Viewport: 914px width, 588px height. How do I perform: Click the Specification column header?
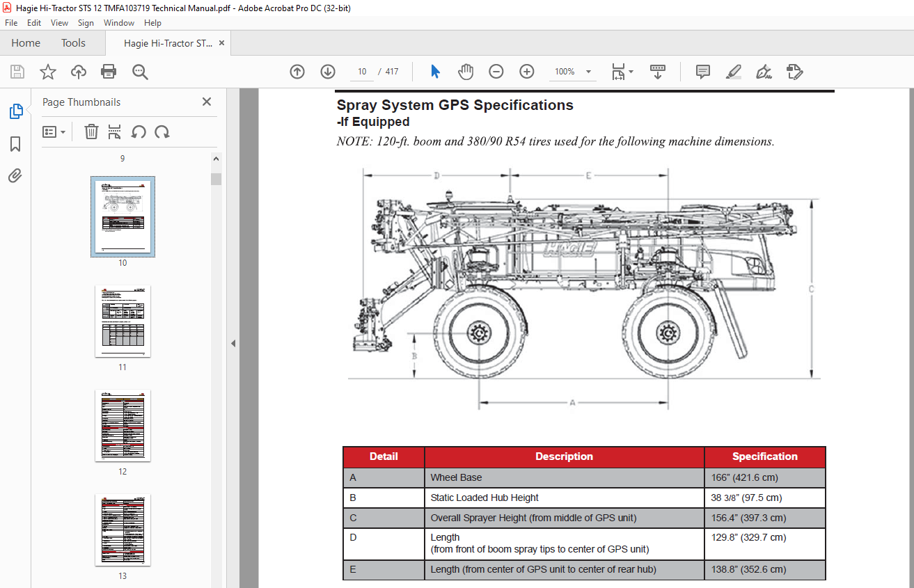pyautogui.click(x=765, y=456)
